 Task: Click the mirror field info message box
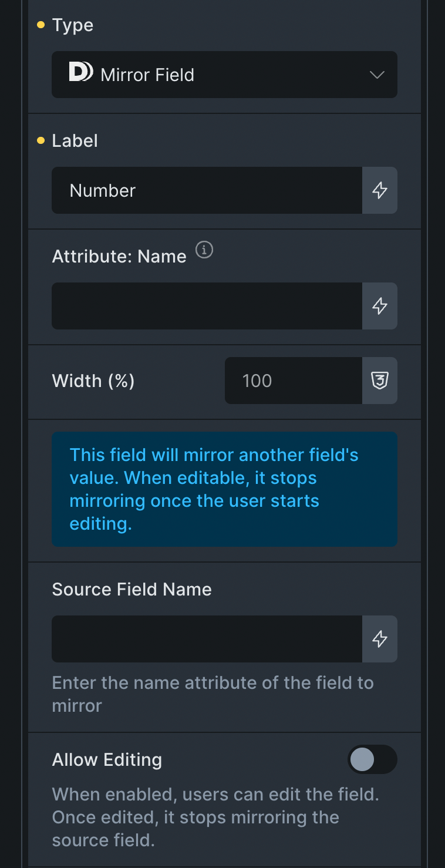coord(224,489)
